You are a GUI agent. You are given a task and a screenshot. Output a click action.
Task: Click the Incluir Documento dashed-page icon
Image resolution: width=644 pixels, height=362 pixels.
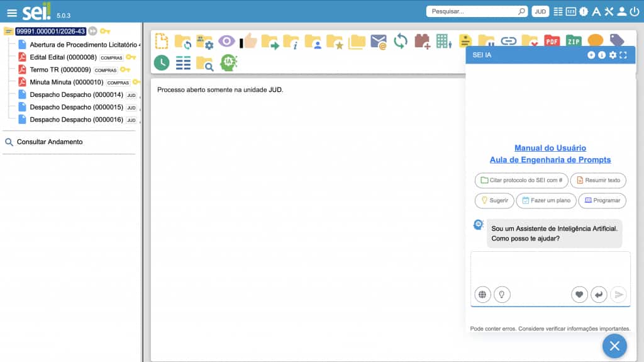162,41
